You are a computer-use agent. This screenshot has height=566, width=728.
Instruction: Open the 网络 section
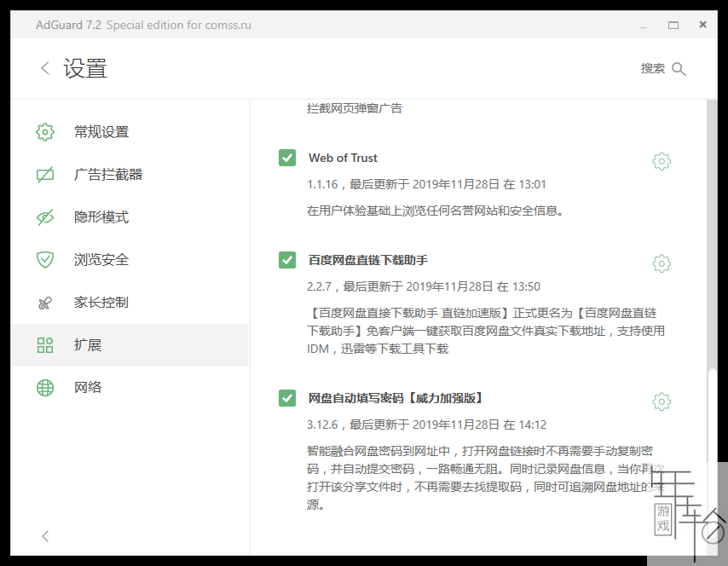click(130, 388)
